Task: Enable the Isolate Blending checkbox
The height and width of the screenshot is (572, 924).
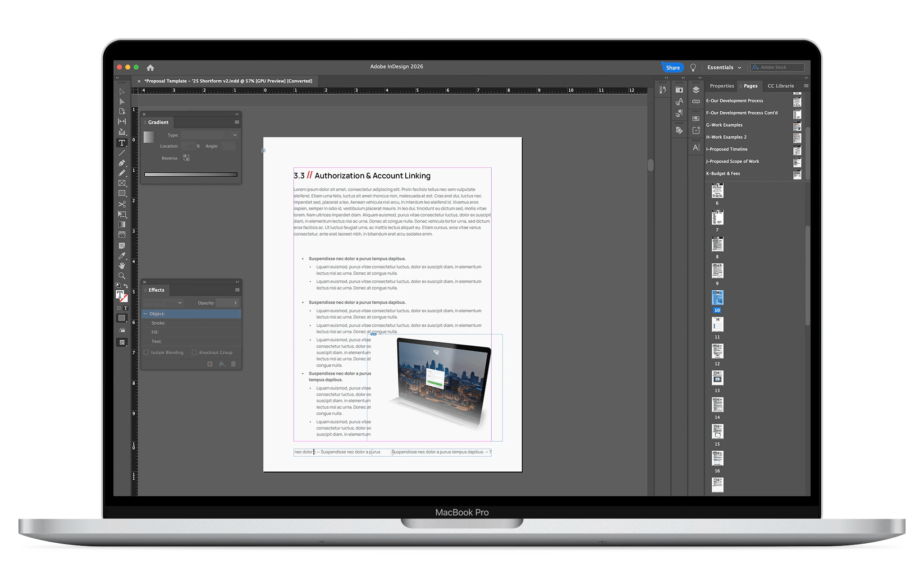Action: click(x=146, y=352)
